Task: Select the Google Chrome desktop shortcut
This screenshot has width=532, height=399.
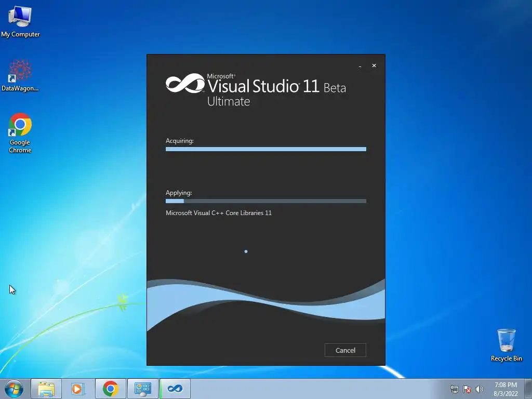Action: pyautogui.click(x=20, y=134)
